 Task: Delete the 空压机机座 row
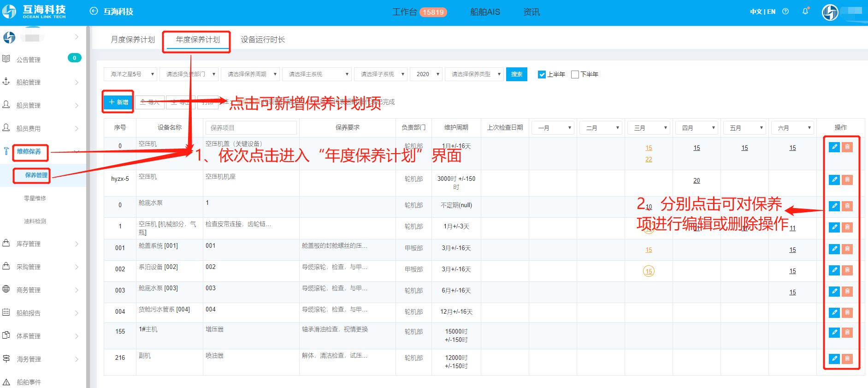847,179
